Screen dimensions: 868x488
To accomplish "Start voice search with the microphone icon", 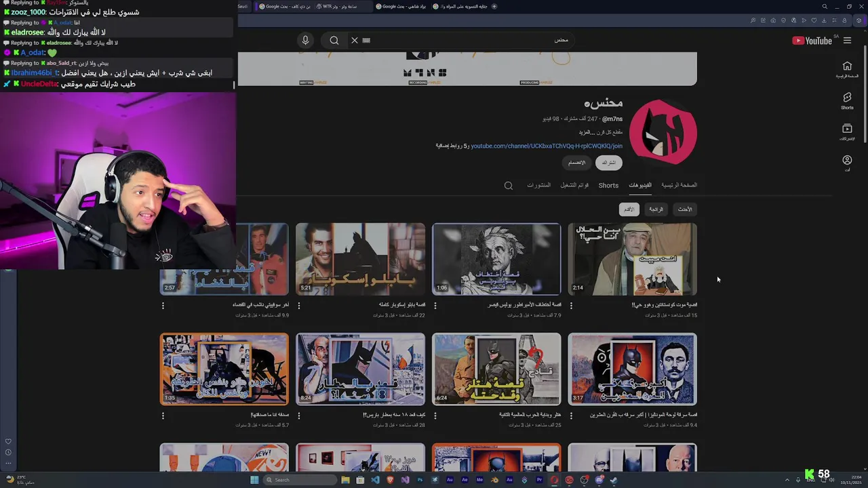I will coord(305,40).
